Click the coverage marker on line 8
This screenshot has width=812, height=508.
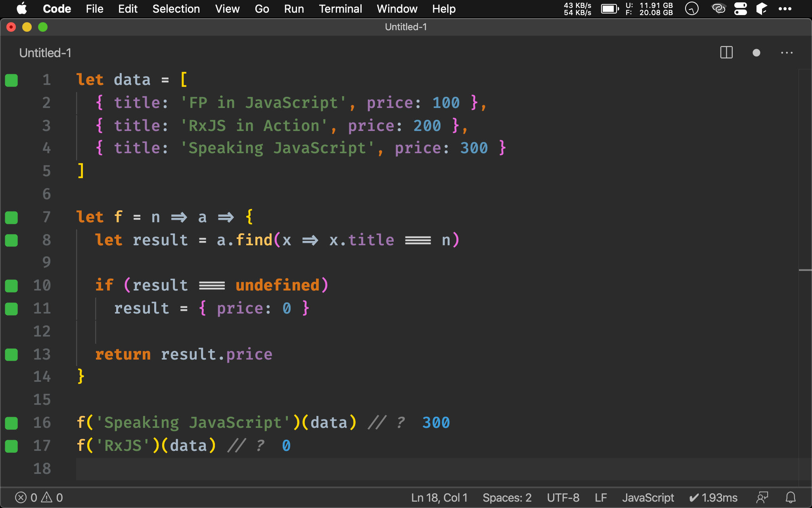pos(11,241)
